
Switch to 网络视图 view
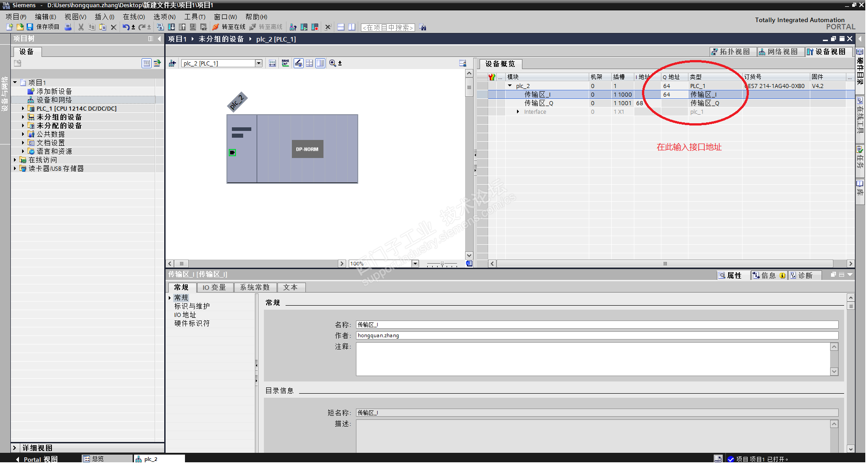click(x=780, y=52)
